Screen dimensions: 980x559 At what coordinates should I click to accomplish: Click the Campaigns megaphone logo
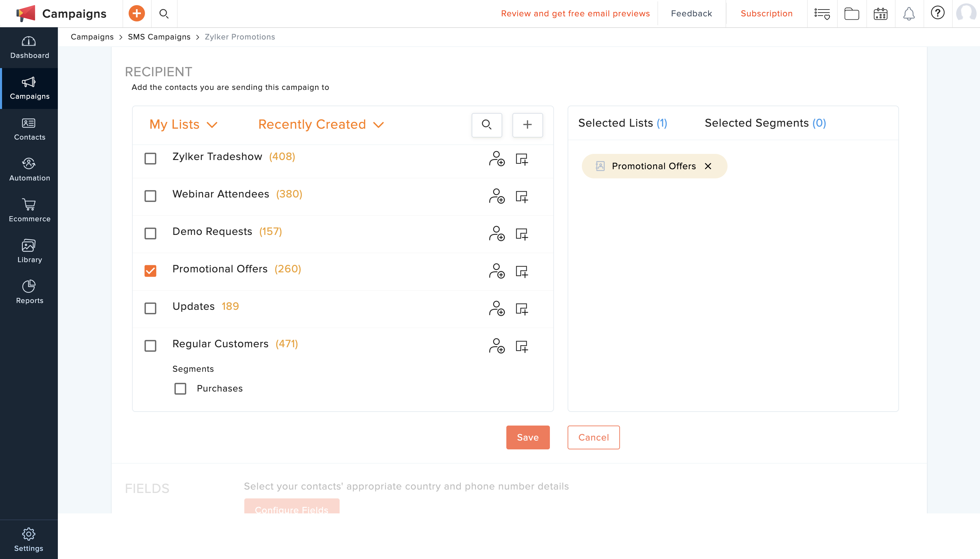point(26,13)
